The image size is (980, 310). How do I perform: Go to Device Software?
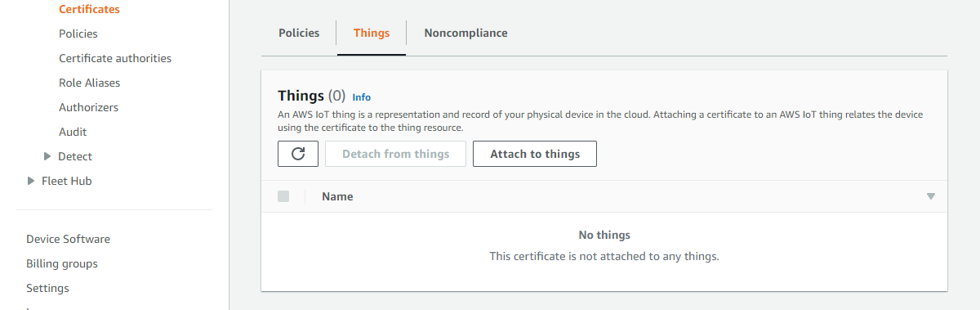(68, 239)
